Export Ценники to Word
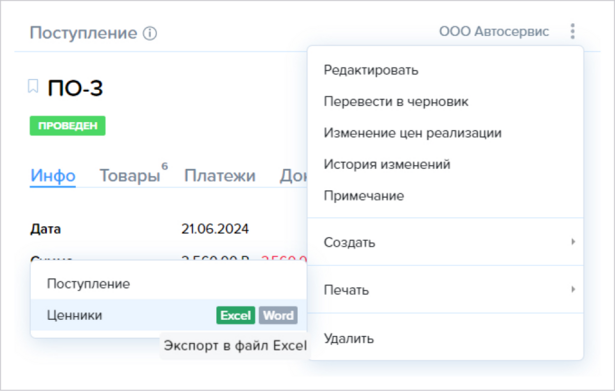 click(x=278, y=315)
